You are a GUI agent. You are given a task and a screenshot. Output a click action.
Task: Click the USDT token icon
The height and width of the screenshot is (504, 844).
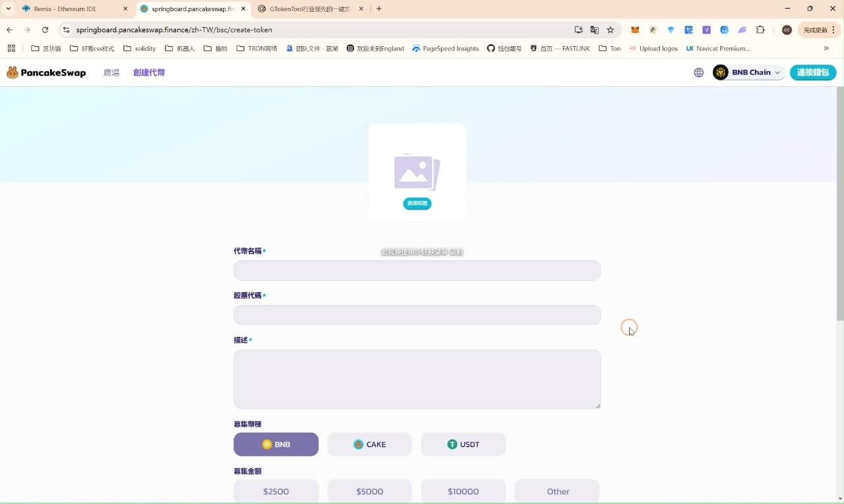(452, 444)
